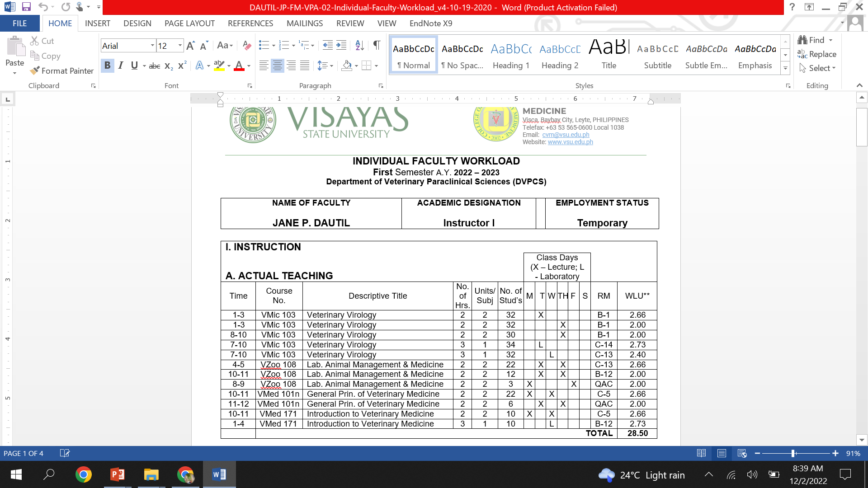
Task: Click the Format Painter brush icon
Action: point(35,71)
